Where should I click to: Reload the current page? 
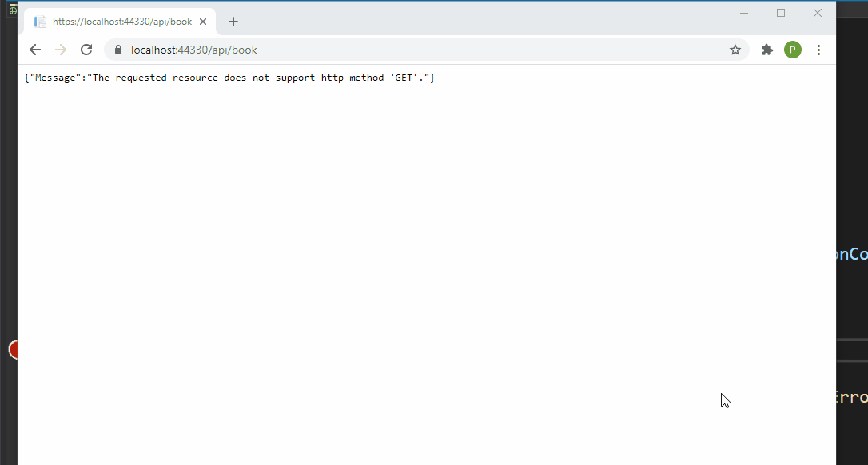(x=86, y=49)
